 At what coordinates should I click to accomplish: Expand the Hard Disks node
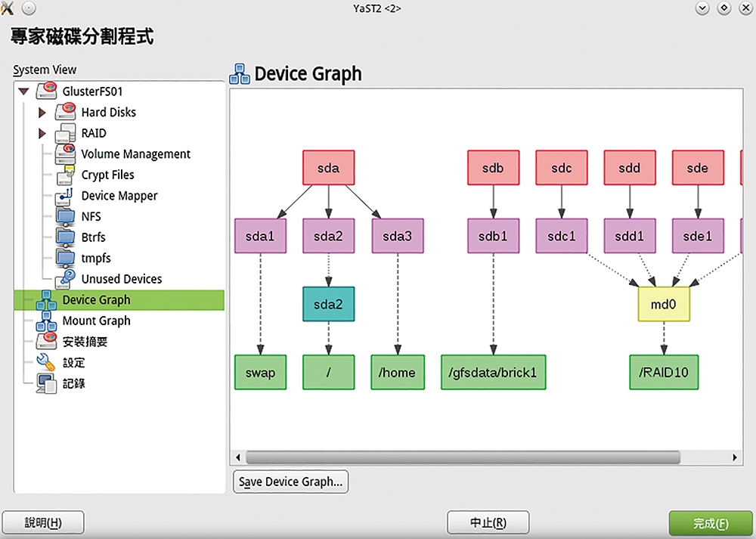pyautogui.click(x=42, y=113)
